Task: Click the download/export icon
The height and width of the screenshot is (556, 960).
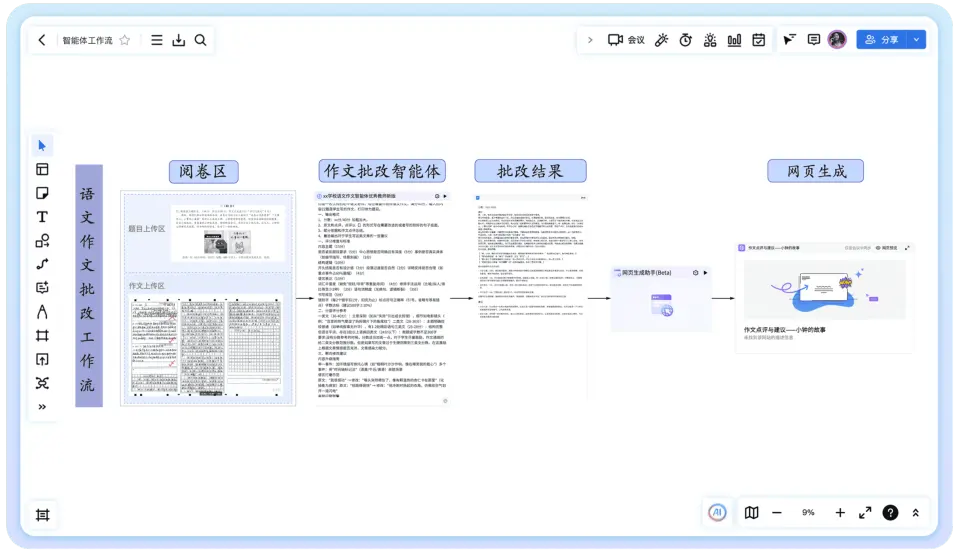Action: click(x=178, y=40)
